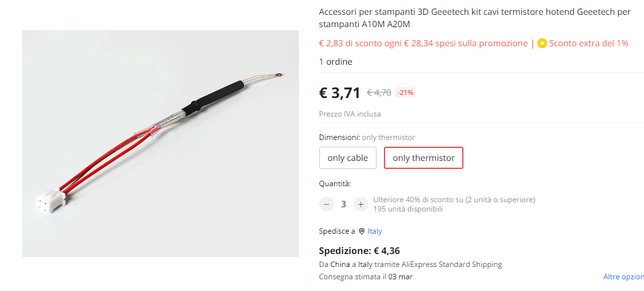Click the "Sconto extra del 1%" label

click(589, 44)
